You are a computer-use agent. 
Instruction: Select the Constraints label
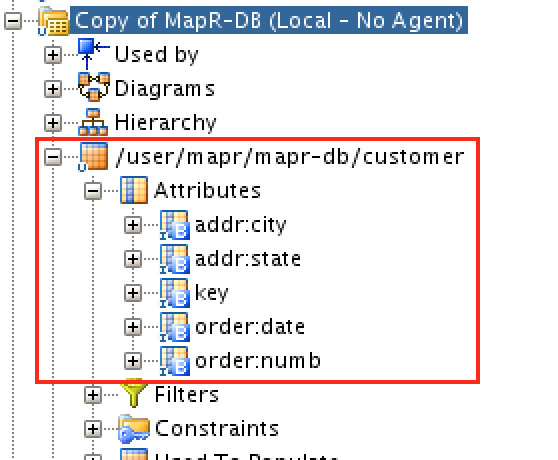tap(217, 428)
